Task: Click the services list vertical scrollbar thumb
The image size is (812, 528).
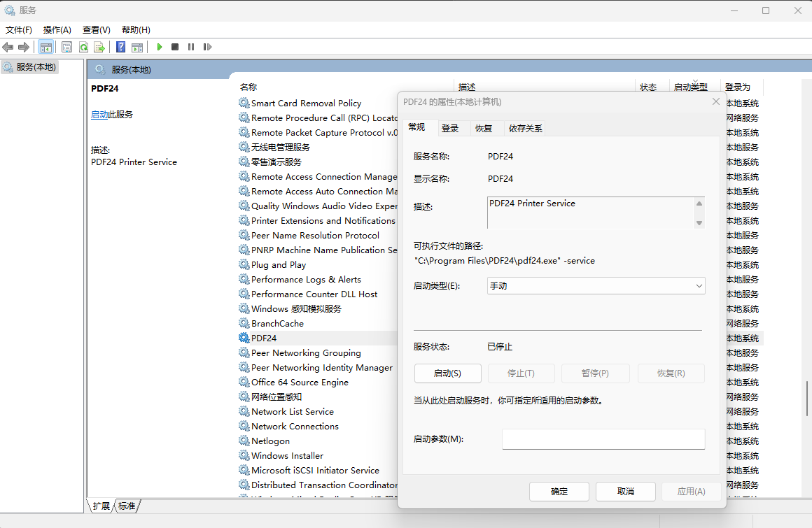Action: (807, 398)
